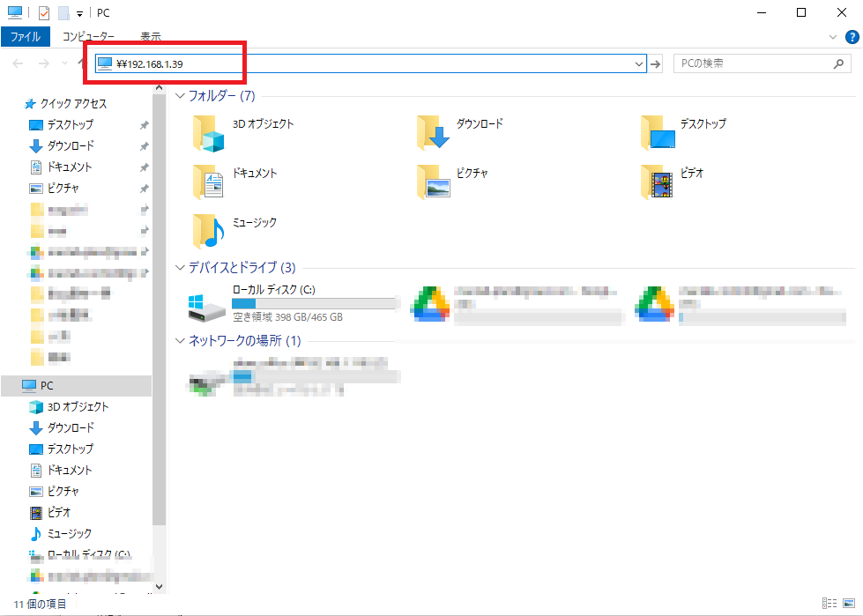Open the 表示 ribbon tab
This screenshot has width=863, height=616.
pos(150,37)
